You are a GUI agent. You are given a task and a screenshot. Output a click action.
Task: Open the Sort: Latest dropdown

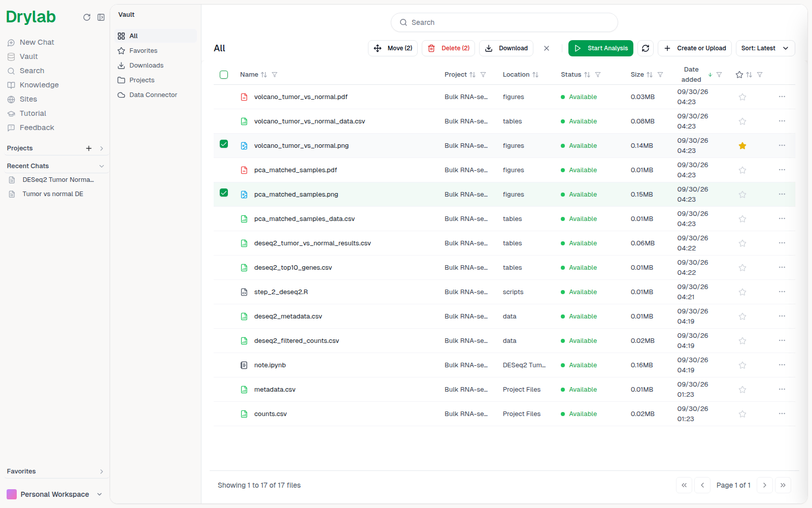click(x=765, y=48)
